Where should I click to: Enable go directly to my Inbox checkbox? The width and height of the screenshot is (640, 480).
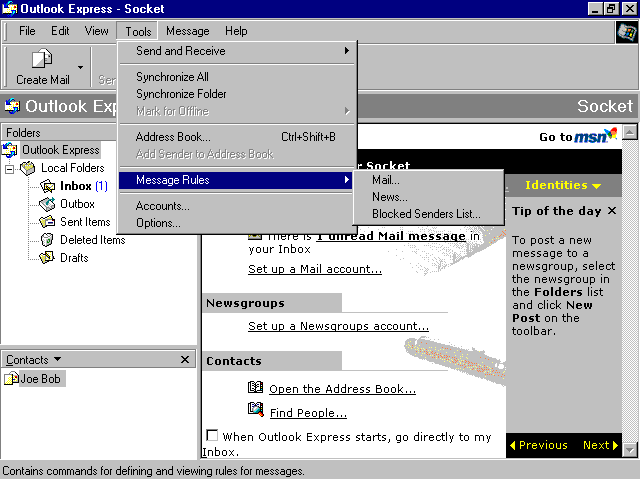(x=212, y=436)
